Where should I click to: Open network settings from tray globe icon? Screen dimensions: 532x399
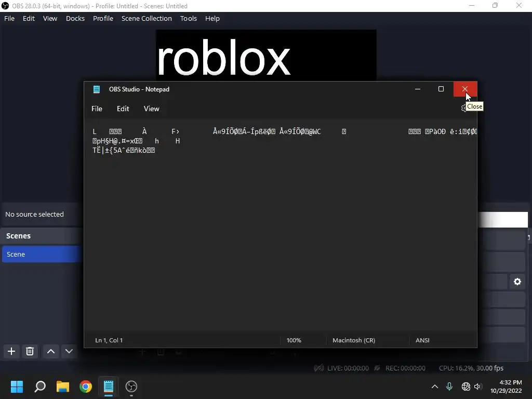pyautogui.click(x=466, y=387)
